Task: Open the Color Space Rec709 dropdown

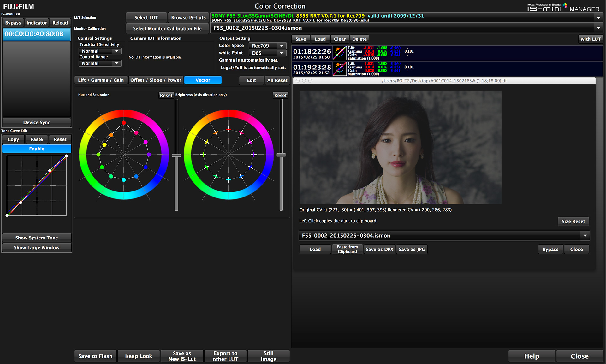Action: (267, 46)
